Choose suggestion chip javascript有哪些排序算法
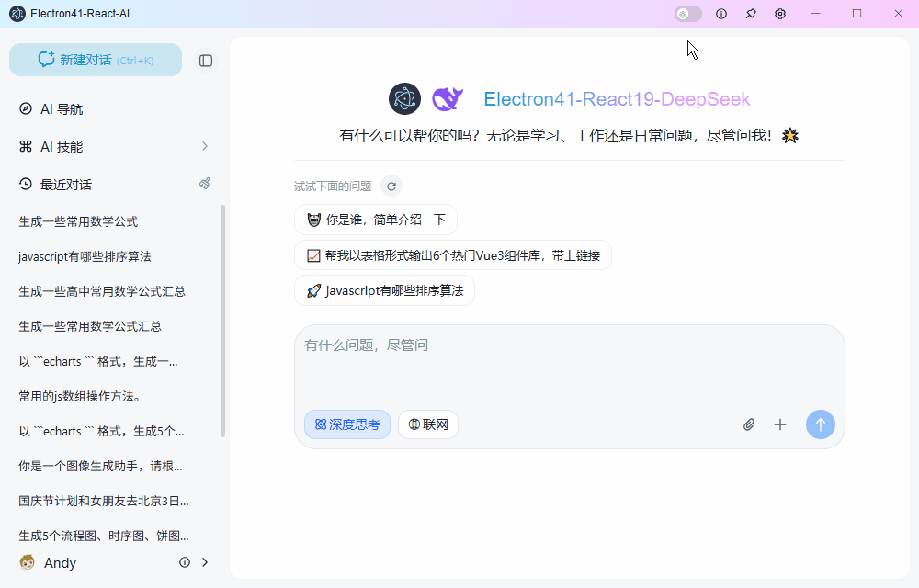The height and width of the screenshot is (588, 919). 384,290
